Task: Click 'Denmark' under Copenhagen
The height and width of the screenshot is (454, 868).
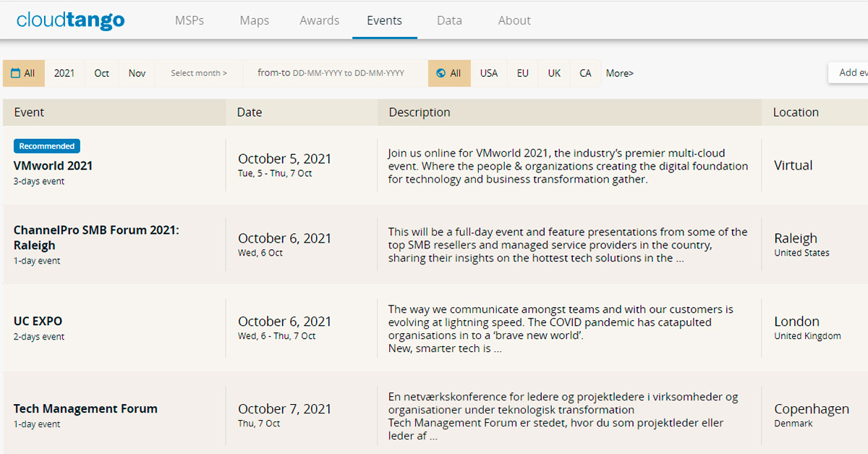Action: click(793, 424)
